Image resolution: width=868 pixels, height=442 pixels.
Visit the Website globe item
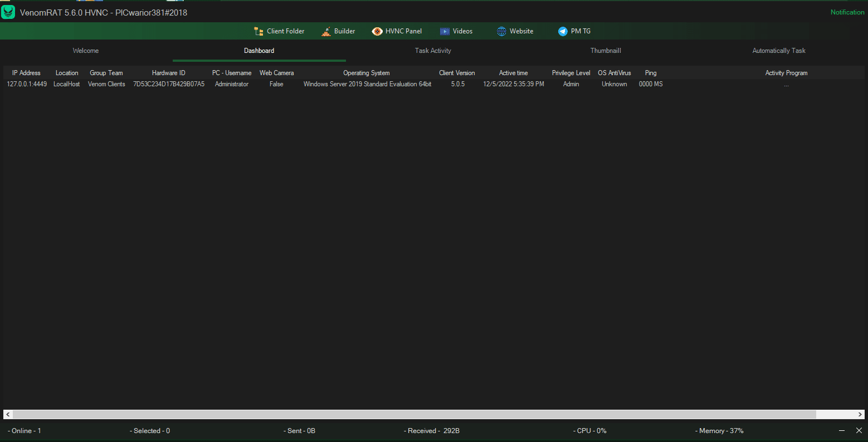pos(515,31)
